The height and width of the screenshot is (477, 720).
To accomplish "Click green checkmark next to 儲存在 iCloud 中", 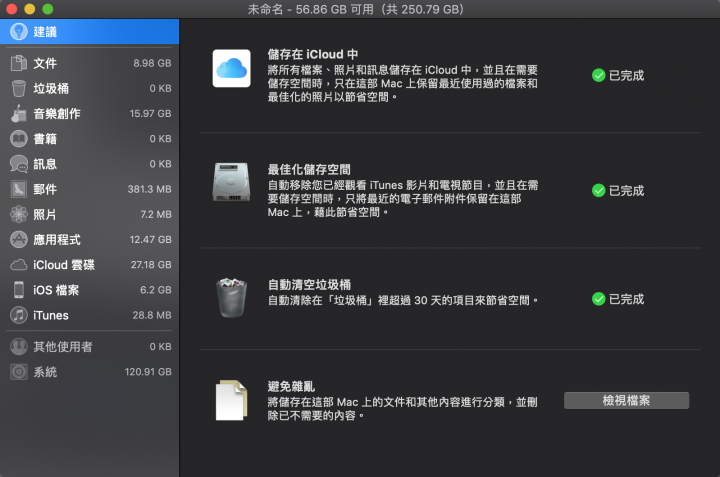I will tap(598, 75).
